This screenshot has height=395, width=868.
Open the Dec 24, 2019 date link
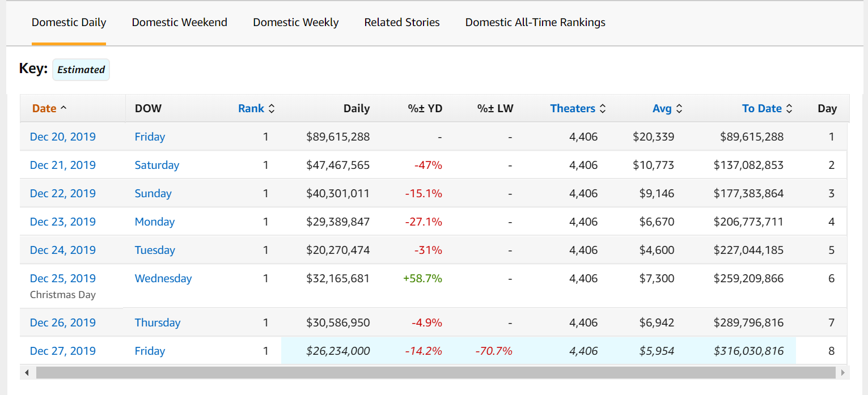coord(63,250)
